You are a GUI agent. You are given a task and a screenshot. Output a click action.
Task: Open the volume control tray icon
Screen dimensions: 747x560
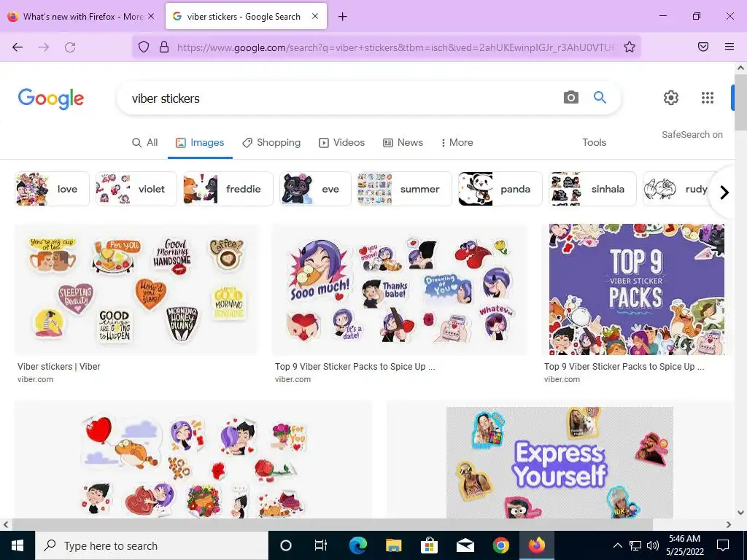[653, 545]
